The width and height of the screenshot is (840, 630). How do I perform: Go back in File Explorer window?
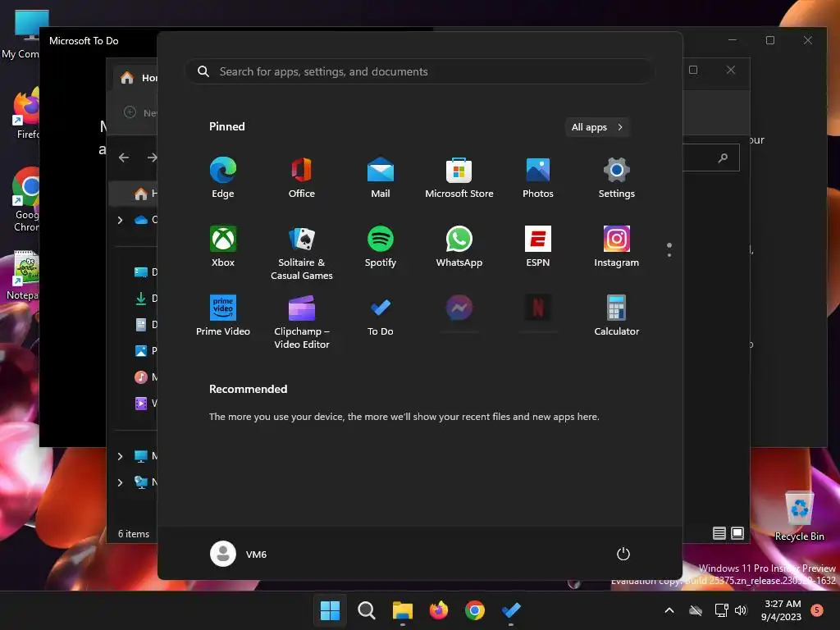pyautogui.click(x=124, y=157)
